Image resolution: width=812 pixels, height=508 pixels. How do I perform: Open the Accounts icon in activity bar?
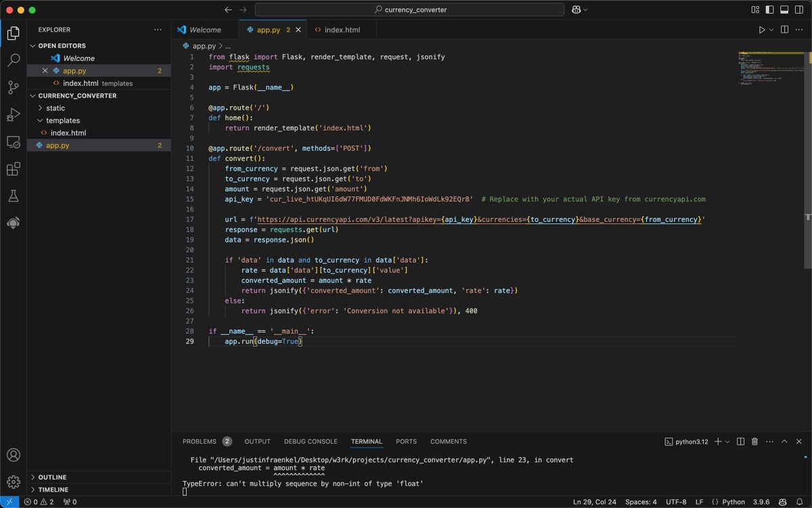[13, 455]
